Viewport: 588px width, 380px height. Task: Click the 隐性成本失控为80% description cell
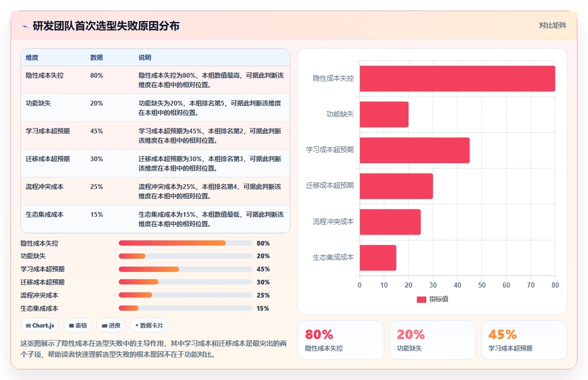click(x=211, y=80)
